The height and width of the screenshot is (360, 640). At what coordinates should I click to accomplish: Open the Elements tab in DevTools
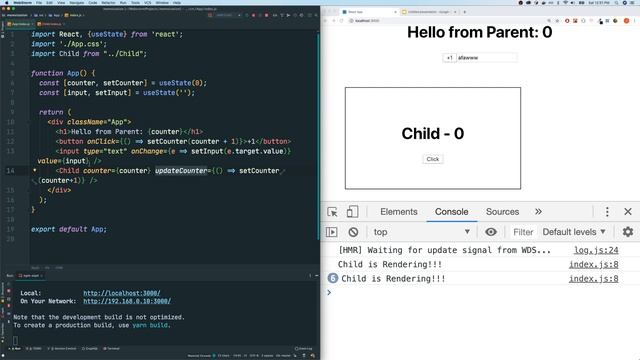pos(399,212)
